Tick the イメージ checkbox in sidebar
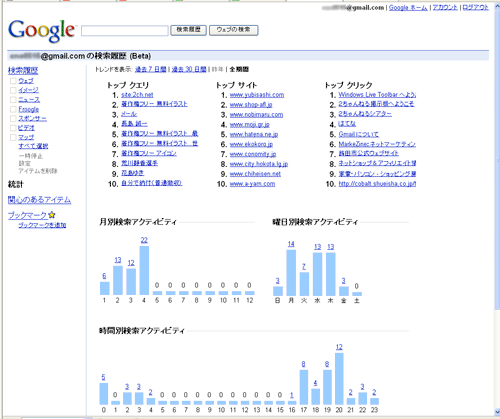Screen dimensions: 500x419 pyautogui.click(x=13, y=90)
